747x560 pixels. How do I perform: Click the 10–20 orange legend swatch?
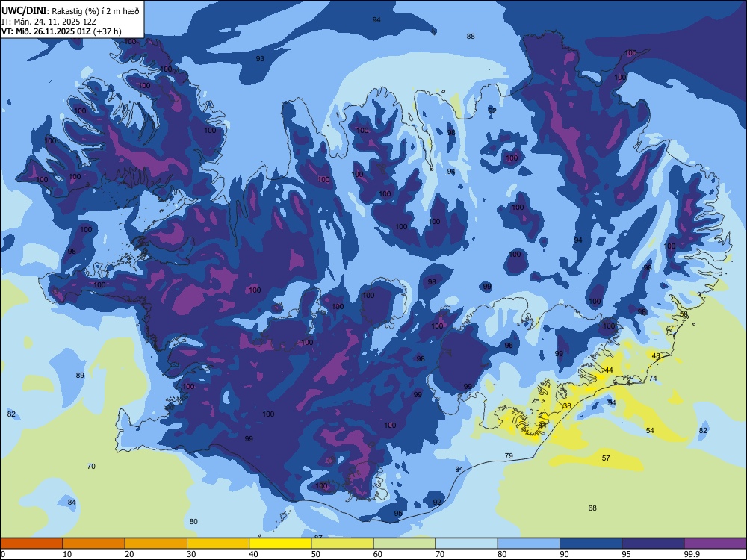[x=94, y=544]
